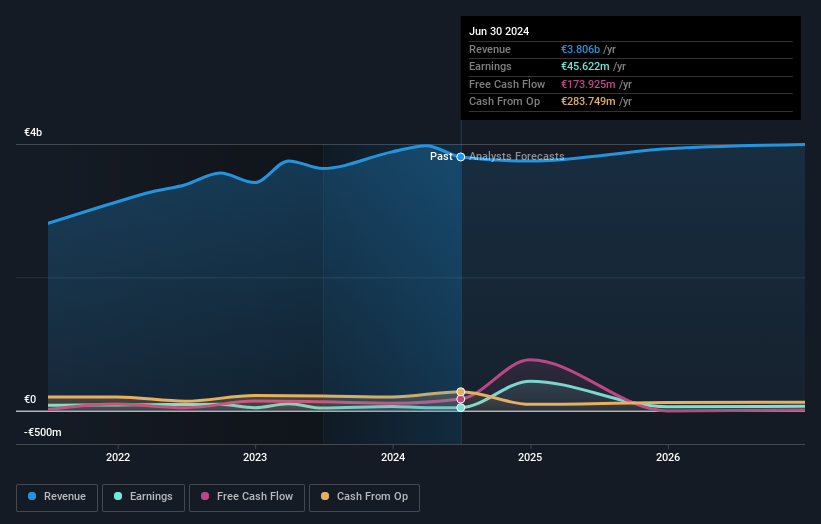Click the €45.622m earnings value in tooltip

[x=585, y=66]
